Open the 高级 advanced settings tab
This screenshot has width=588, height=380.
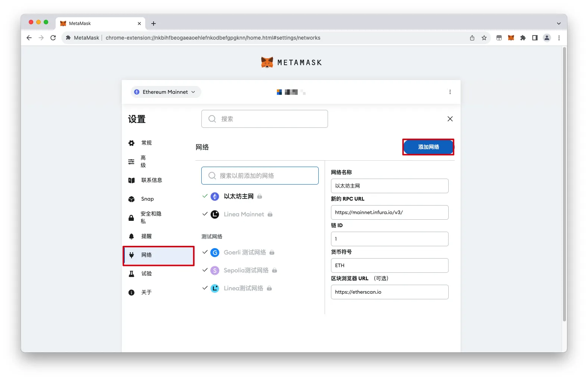158,161
